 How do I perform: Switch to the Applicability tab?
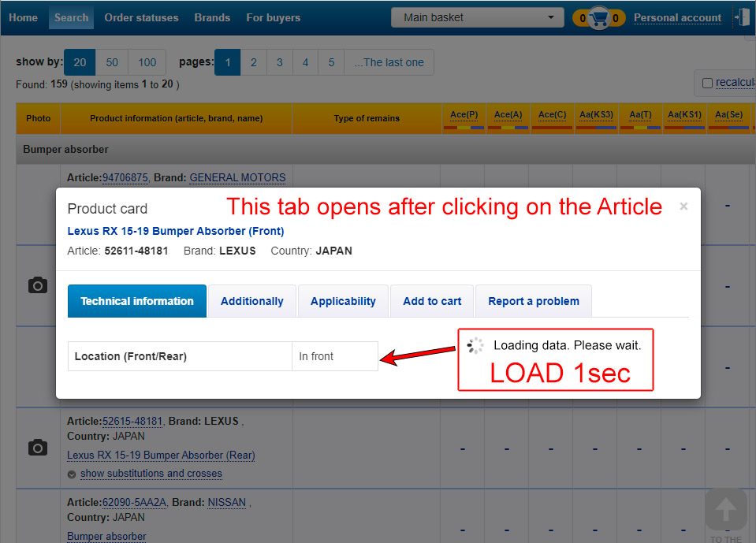click(x=343, y=301)
